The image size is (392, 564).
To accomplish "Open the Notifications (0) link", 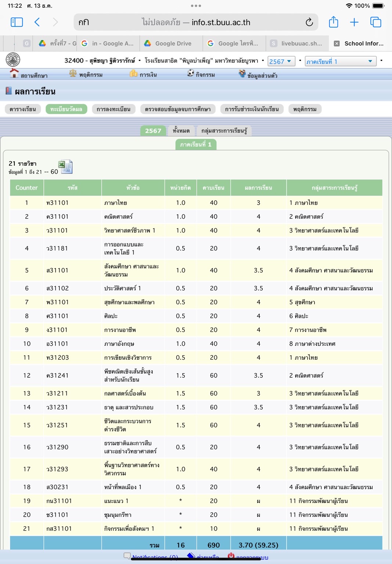I will (x=155, y=557).
